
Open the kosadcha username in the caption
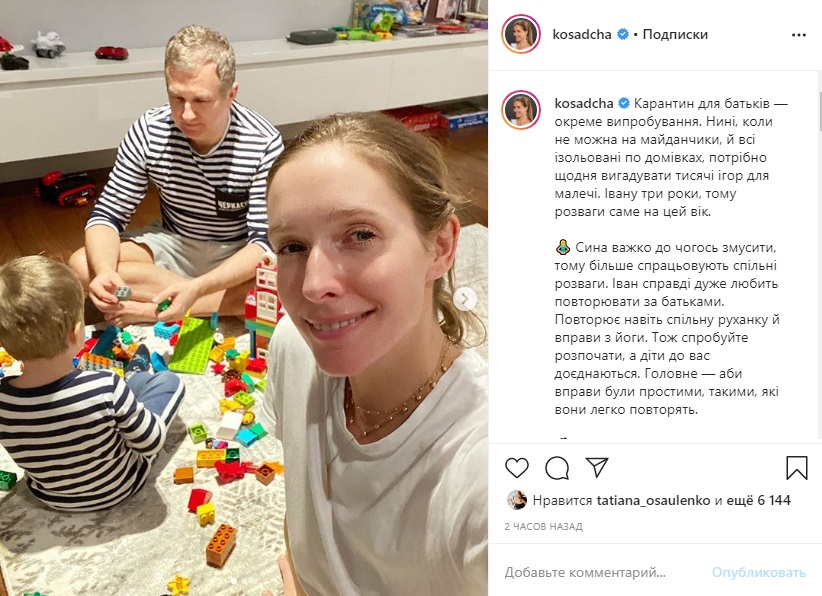coord(584,103)
